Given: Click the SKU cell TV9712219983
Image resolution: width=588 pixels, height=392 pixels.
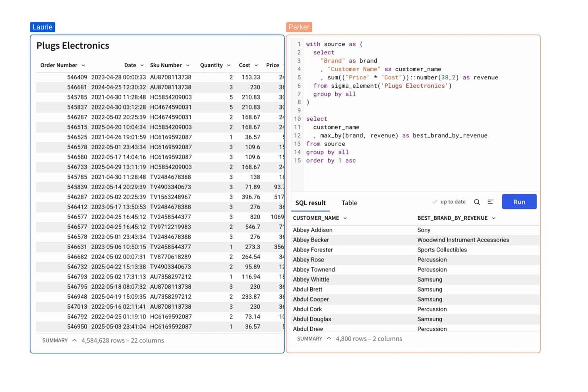Looking at the screenshot, I should coord(170,227).
